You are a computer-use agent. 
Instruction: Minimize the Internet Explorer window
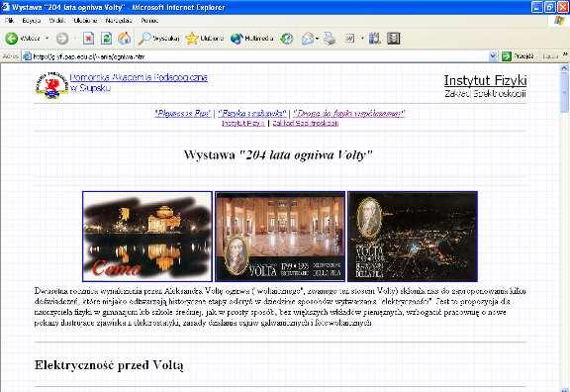click(x=537, y=7)
